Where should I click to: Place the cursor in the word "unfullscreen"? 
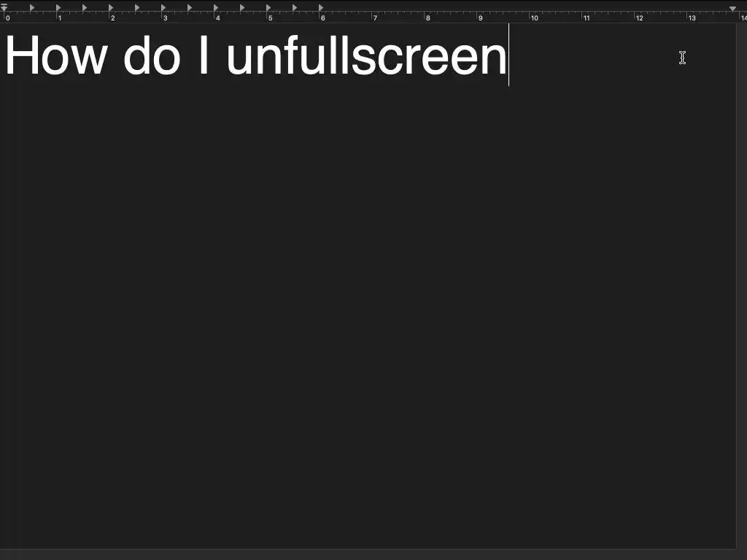pos(366,55)
